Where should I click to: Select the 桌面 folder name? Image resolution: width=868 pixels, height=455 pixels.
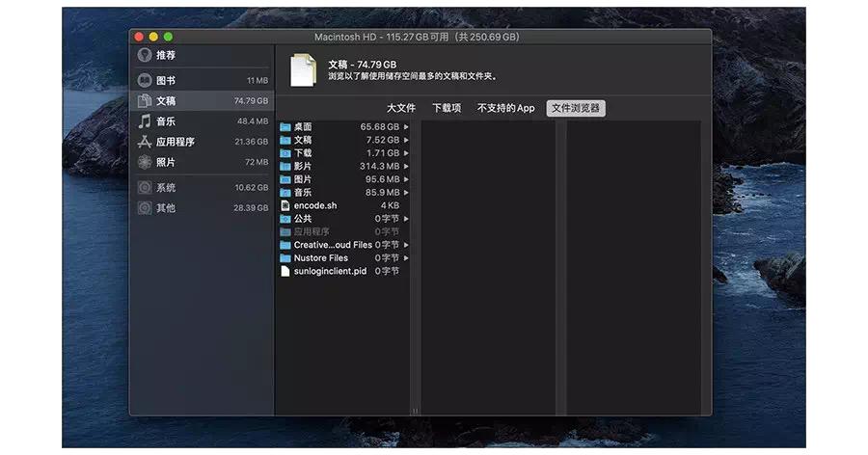coord(303,126)
